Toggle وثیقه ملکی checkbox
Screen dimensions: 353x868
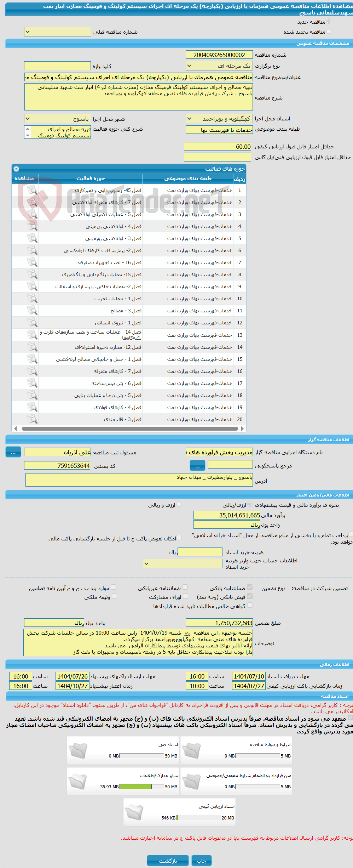click(114, 596)
